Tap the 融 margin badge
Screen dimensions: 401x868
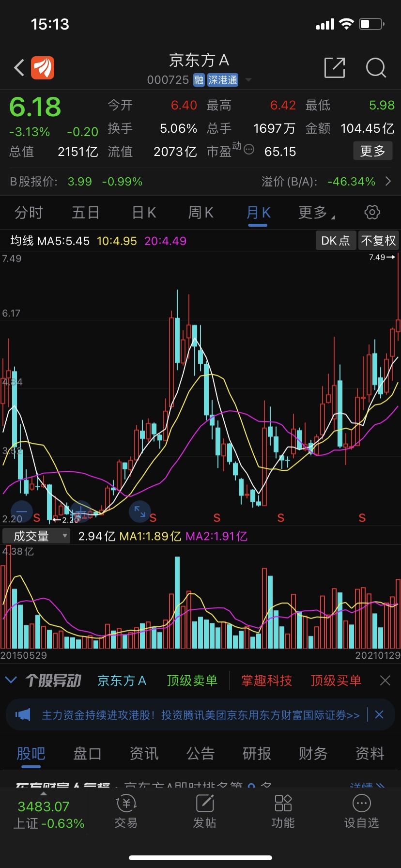click(199, 80)
